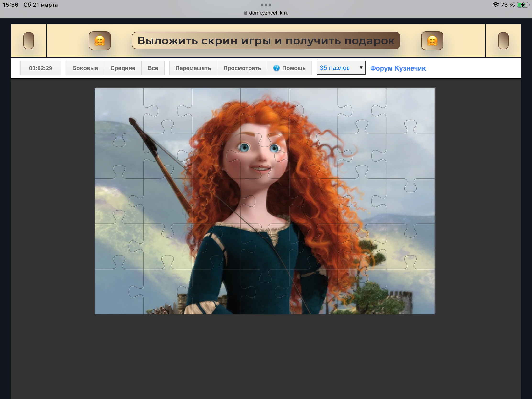Show only Боковые pieces
Viewport: 532px width, 399px height.
(85, 68)
